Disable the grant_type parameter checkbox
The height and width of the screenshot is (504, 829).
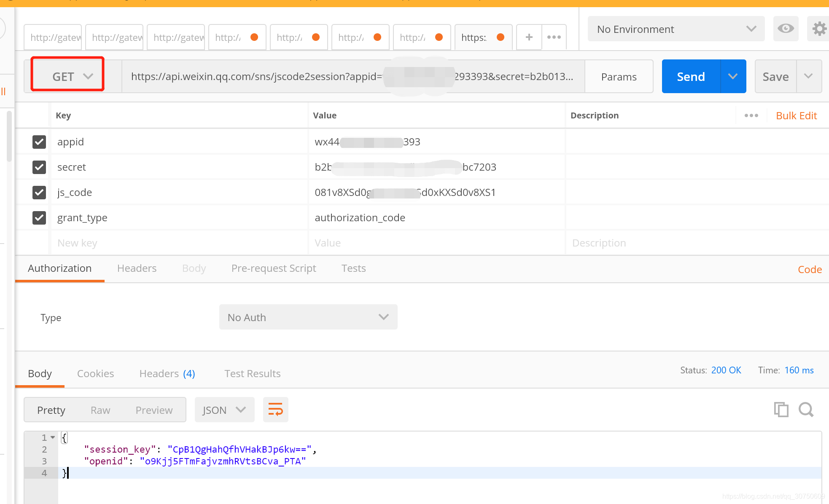(x=39, y=218)
